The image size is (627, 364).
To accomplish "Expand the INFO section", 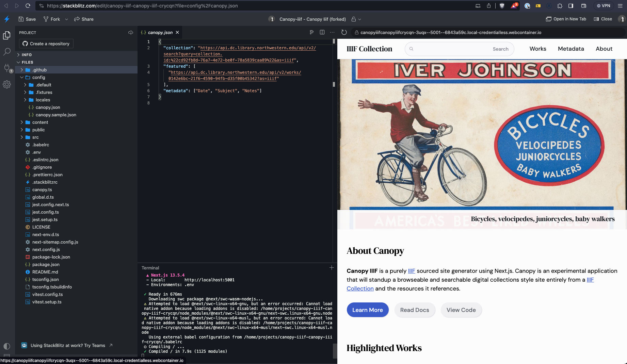I will point(27,55).
